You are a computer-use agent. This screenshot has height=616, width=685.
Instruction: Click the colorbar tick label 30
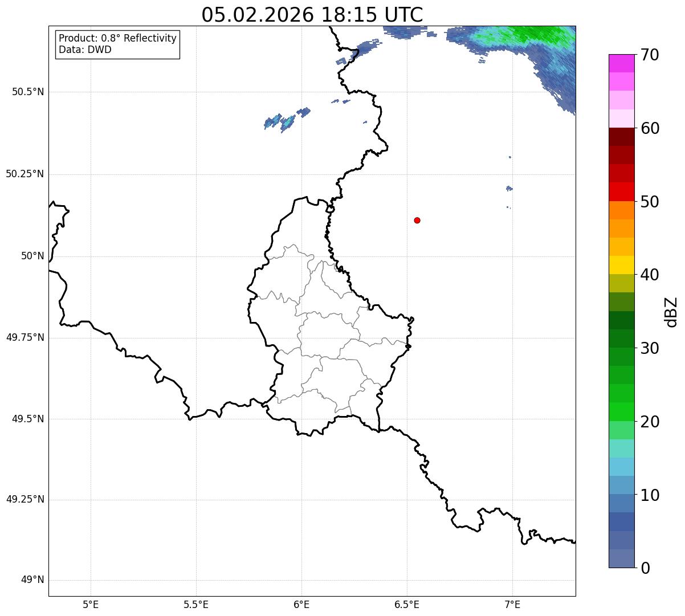[x=650, y=348]
